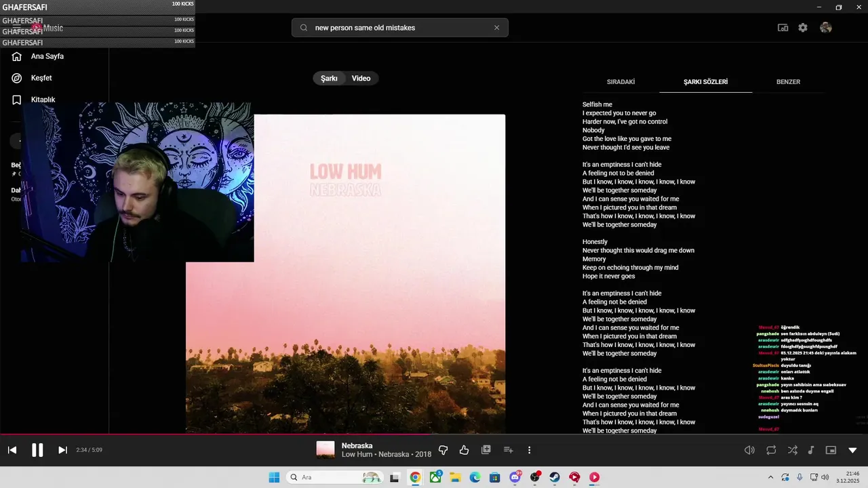Open settings gear icon
This screenshot has height=488, width=868.
803,28
